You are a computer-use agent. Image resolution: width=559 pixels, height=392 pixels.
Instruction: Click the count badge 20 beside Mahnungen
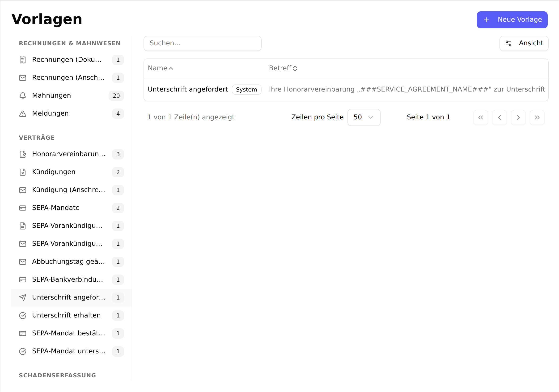[116, 96]
